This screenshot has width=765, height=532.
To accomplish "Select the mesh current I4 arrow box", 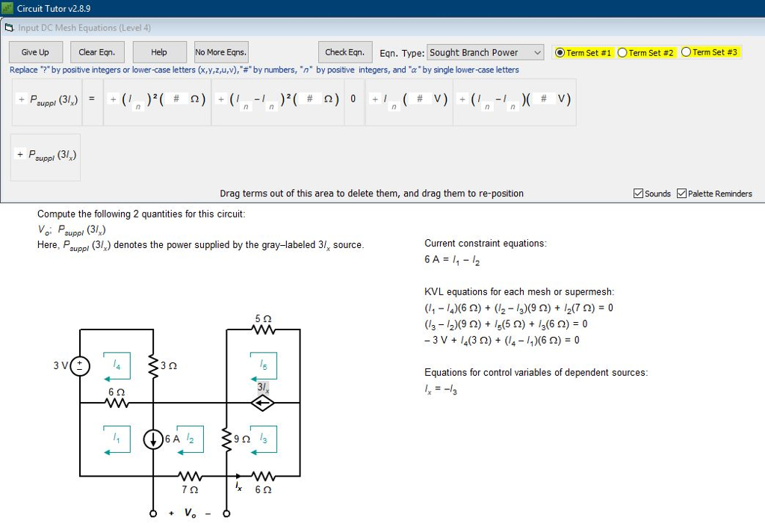I will point(117,365).
